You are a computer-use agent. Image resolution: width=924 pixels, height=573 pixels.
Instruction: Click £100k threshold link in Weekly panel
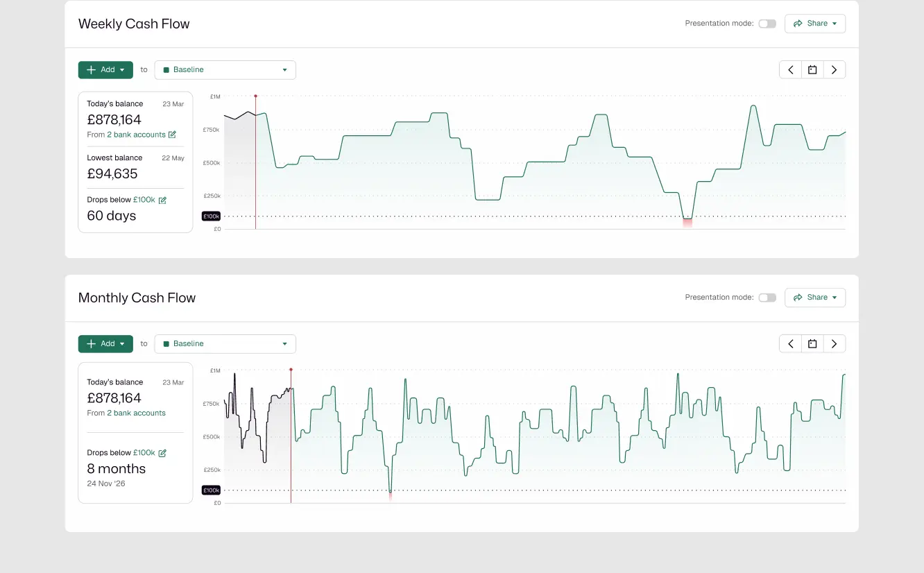(144, 200)
